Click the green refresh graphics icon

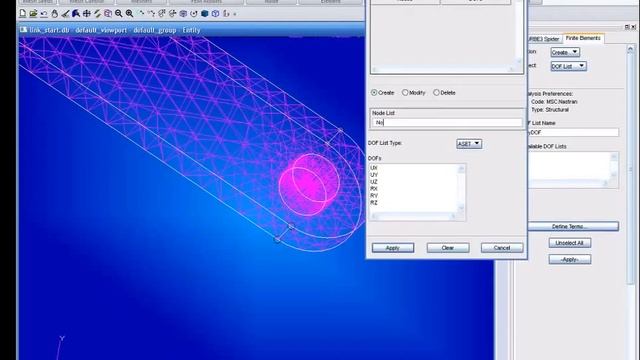(97, 14)
